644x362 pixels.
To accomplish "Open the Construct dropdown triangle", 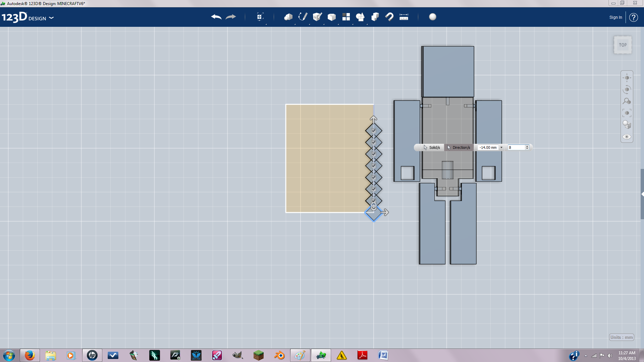I will coord(324,24).
